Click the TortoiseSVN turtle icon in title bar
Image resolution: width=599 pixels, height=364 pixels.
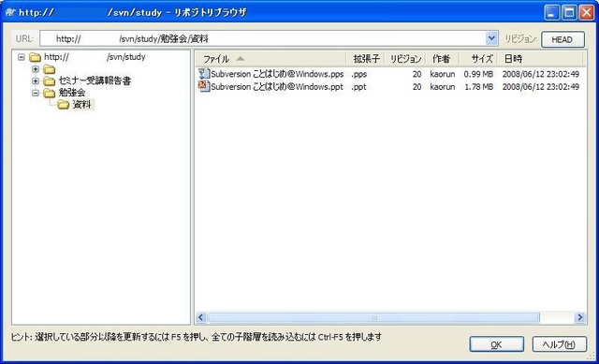(x=10, y=12)
